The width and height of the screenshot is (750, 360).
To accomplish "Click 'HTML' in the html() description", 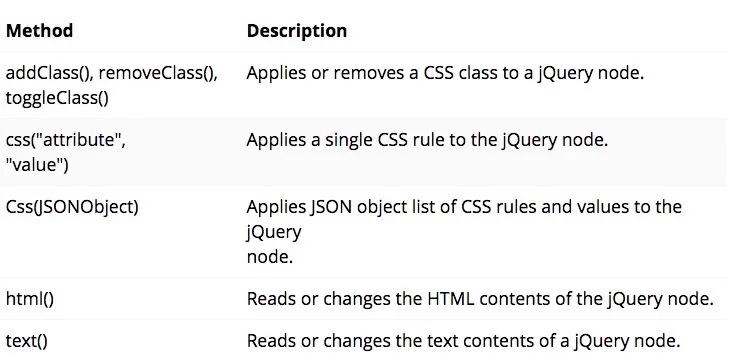I will pos(450,299).
